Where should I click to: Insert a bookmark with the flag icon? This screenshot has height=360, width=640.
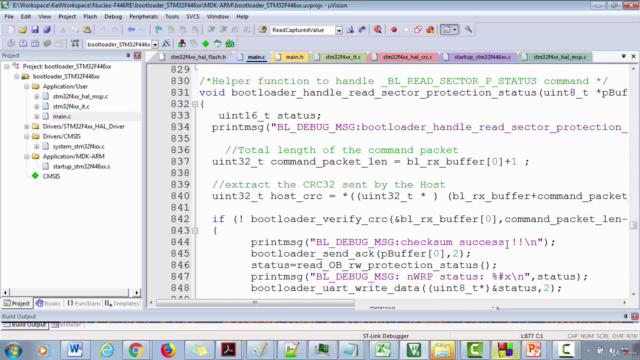pyautogui.click(x=159, y=30)
